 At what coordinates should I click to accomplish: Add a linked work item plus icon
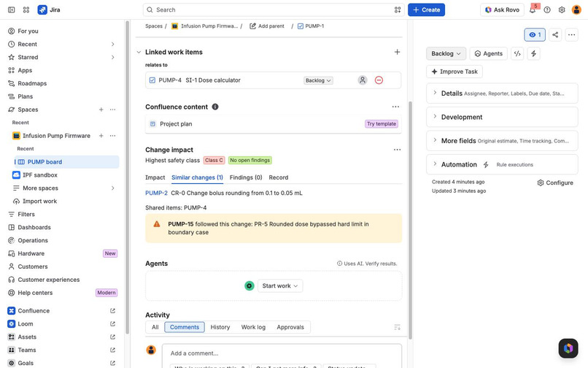pos(397,52)
